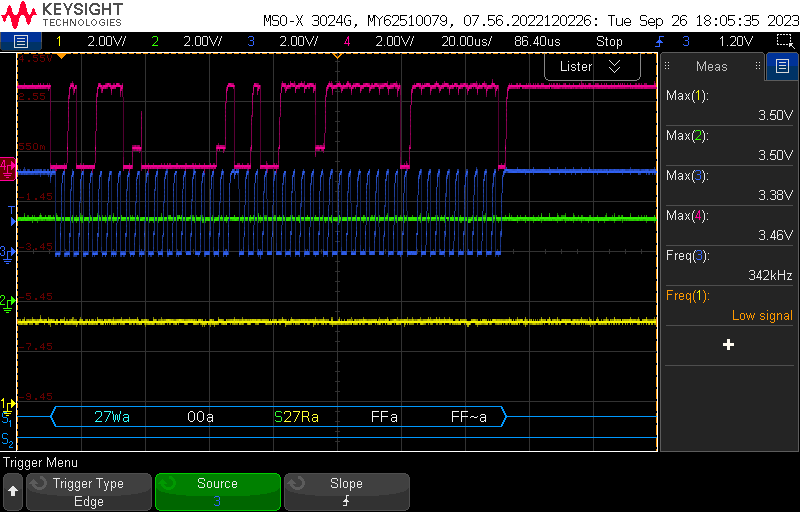Click the back arrow softkey in Trigger Menu
The width and height of the screenshot is (800, 512).
click(x=13, y=492)
